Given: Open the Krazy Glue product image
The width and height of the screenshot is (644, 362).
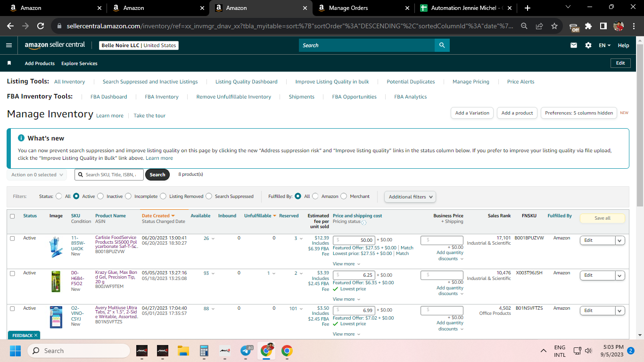Looking at the screenshot, I should tap(56, 281).
